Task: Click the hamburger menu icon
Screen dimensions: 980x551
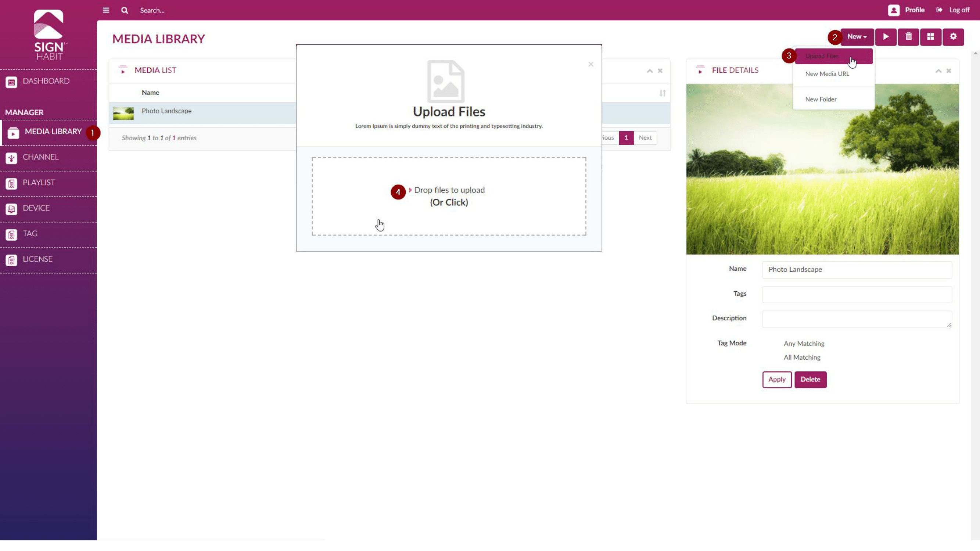Action: point(106,10)
